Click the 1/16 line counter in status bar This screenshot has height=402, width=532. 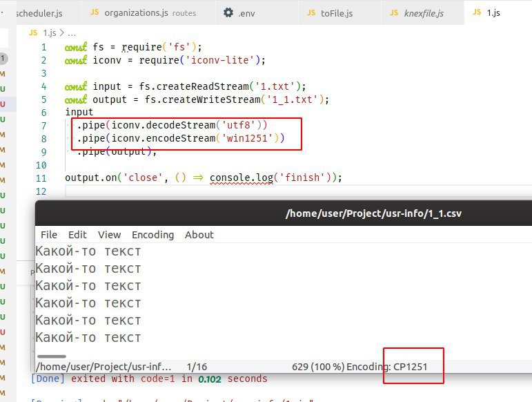197,367
